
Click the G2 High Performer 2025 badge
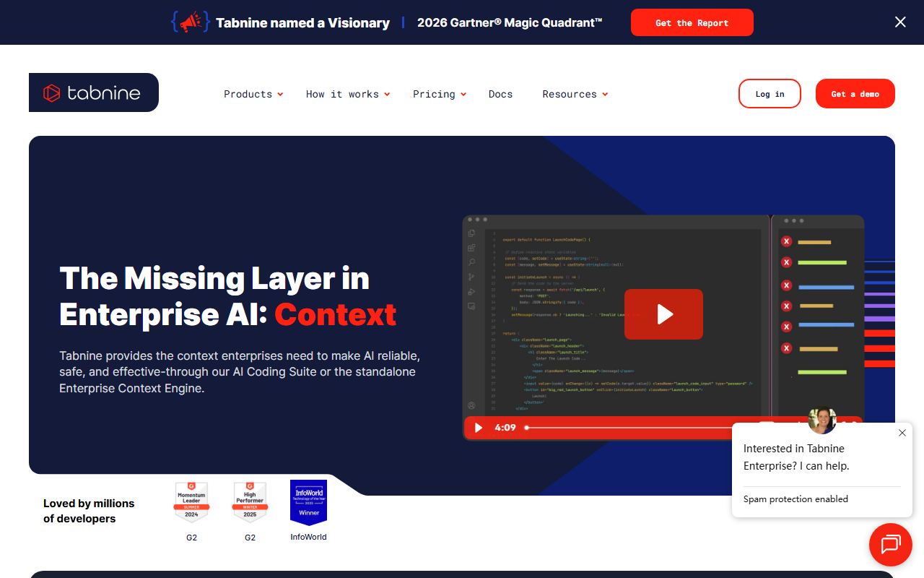250,503
